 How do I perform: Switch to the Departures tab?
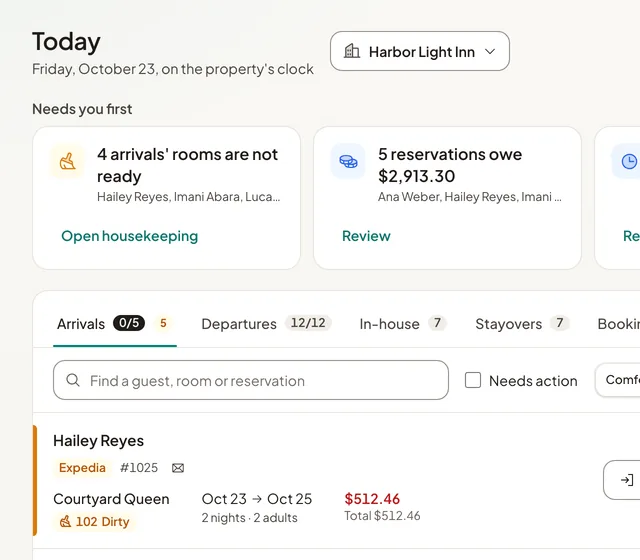[266, 324]
